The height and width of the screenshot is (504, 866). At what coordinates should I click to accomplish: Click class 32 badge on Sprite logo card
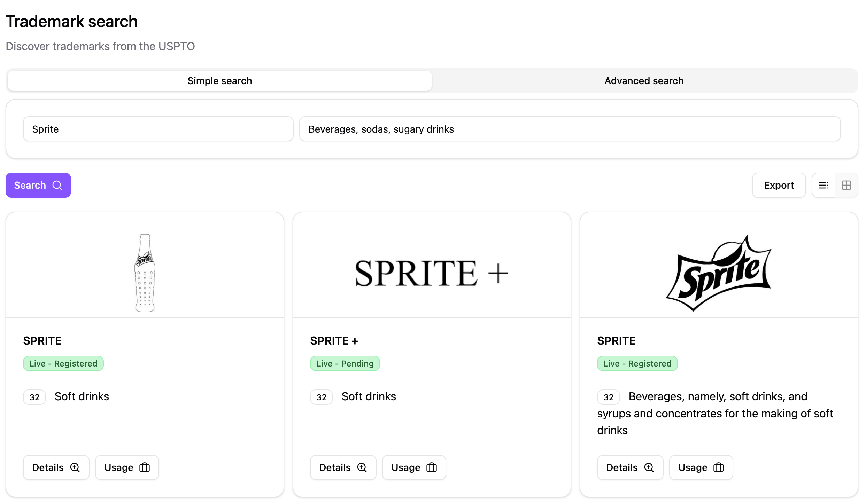[x=609, y=397]
